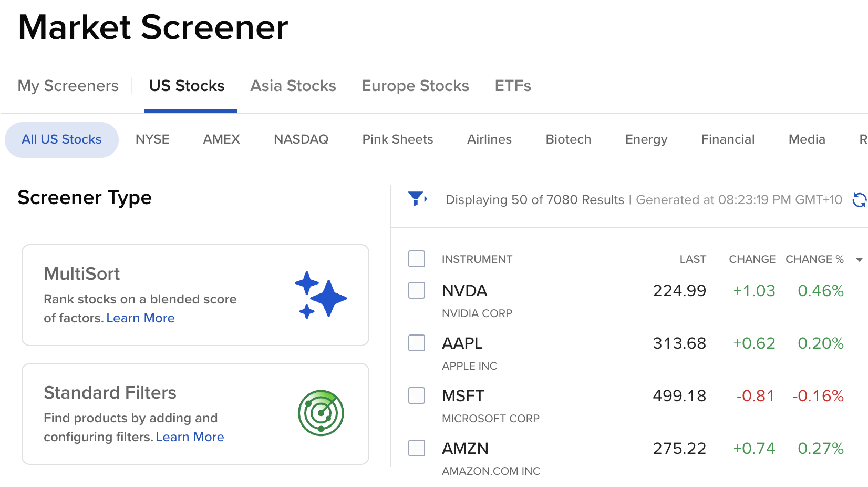The height and width of the screenshot is (487, 868).
Task: Refresh the screener results
Action: point(860,200)
